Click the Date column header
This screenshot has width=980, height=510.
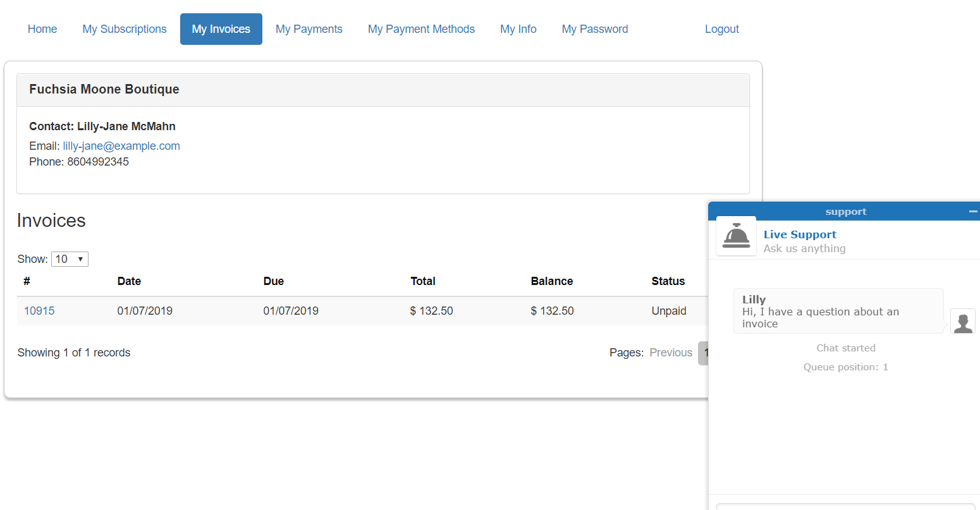pyautogui.click(x=129, y=281)
